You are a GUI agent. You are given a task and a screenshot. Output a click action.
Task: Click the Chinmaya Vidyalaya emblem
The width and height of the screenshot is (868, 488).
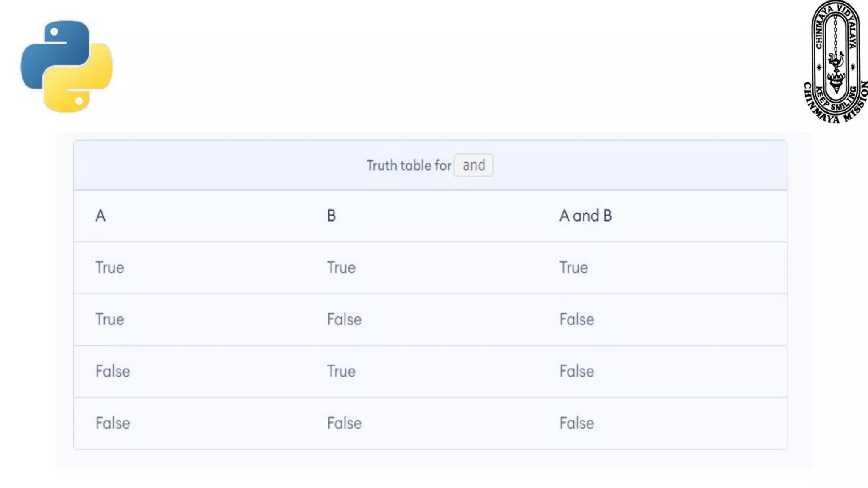point(835,62)
